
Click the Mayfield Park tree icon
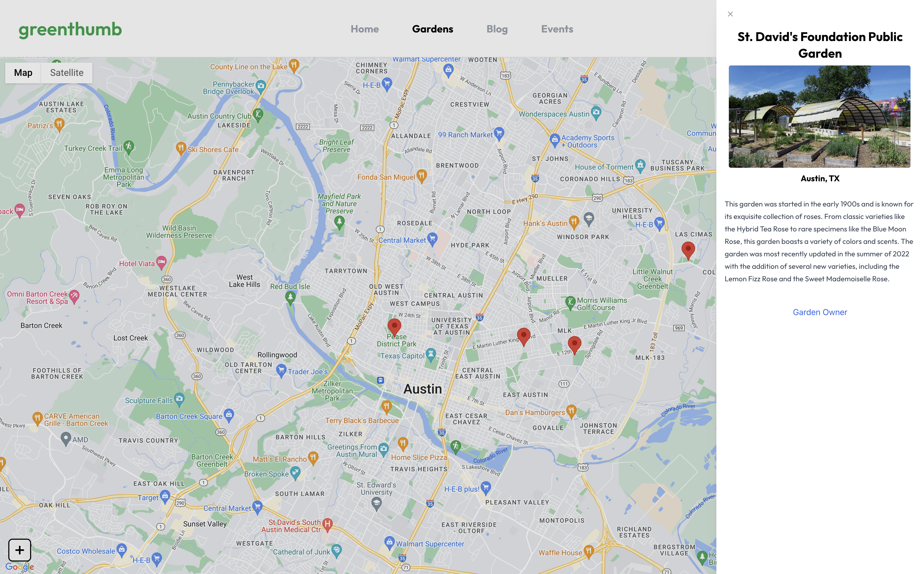[339, 222]
